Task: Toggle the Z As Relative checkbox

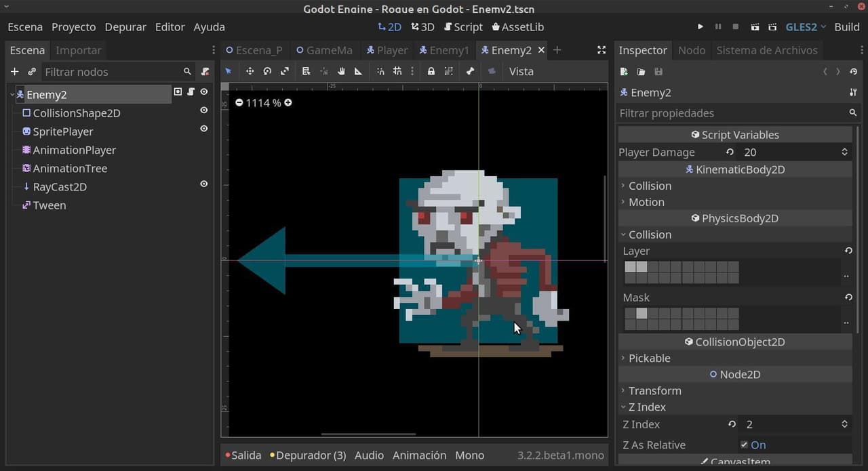Action: click(x=745, y=445)
